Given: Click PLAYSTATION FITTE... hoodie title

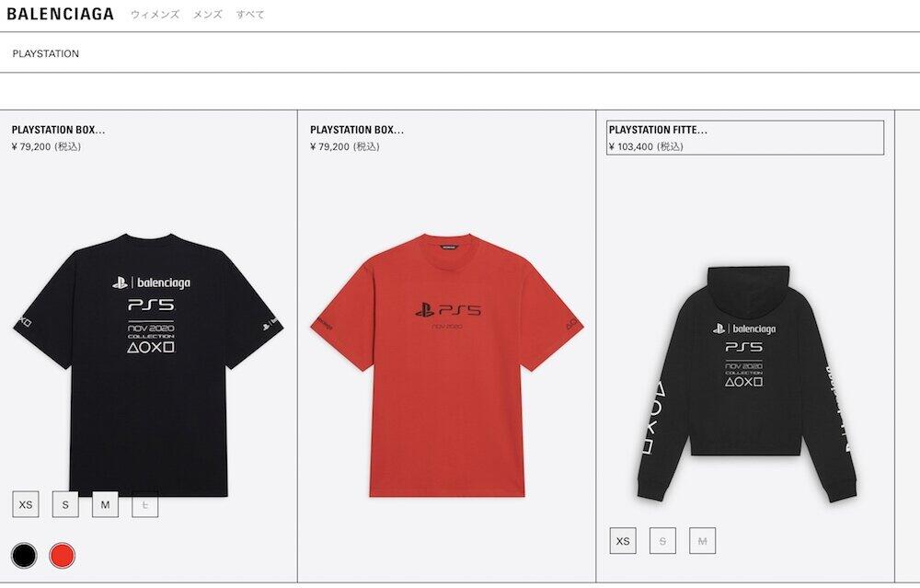Looking at the screenshot, I should click(658, 130).
